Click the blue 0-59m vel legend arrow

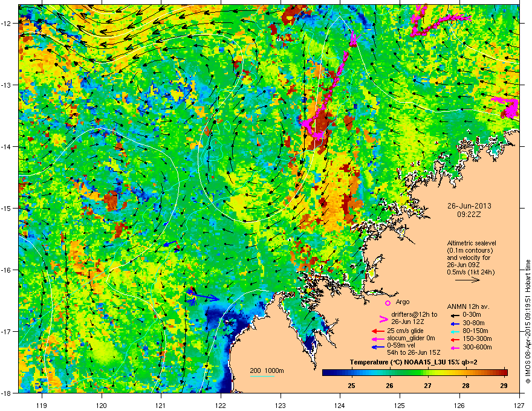[x=378, y=347]
